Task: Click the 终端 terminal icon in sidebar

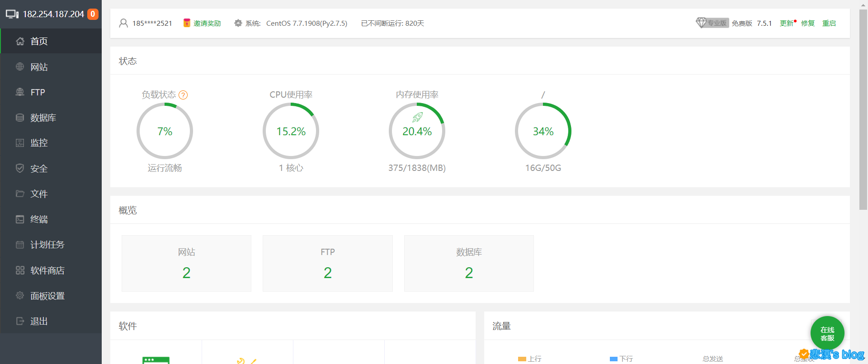Action: click(x=20, y=219)
